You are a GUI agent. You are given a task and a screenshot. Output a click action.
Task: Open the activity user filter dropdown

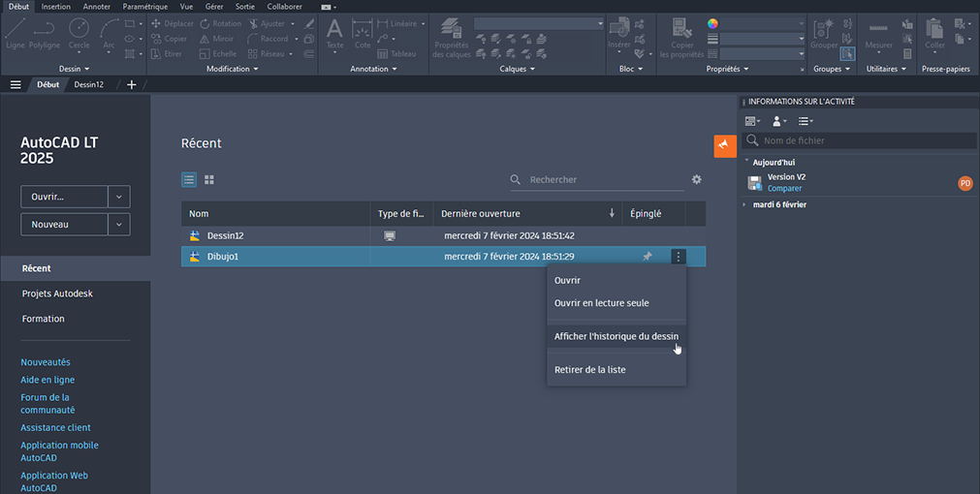[778, 121]
